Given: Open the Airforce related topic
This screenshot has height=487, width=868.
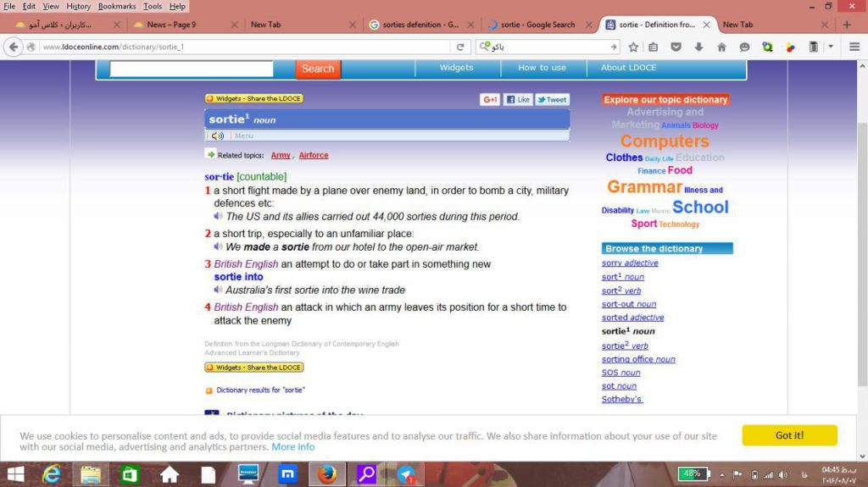Looking at the screenshot, I should (x=314, y=156).
